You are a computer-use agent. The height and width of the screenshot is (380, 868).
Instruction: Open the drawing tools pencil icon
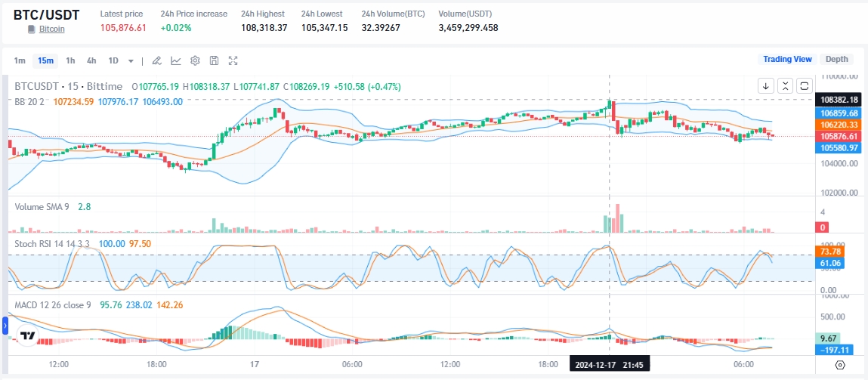pos(156,60)
